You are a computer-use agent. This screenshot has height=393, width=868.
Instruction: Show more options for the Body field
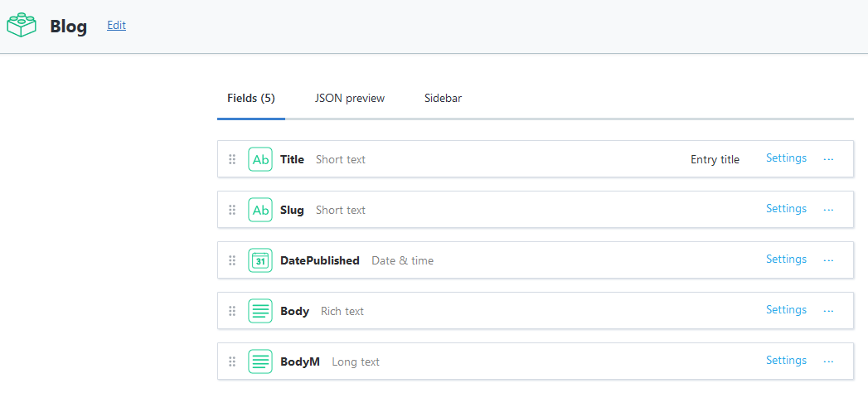pyautogui.click(x=828, y=311)
